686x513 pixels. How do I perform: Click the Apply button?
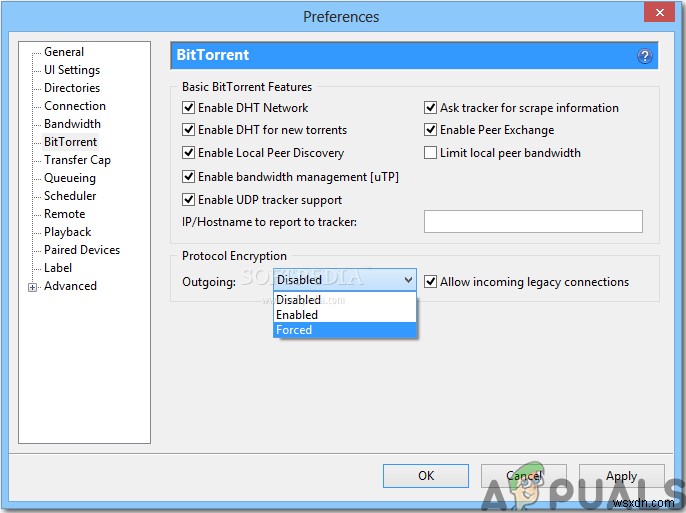(622, 476)
